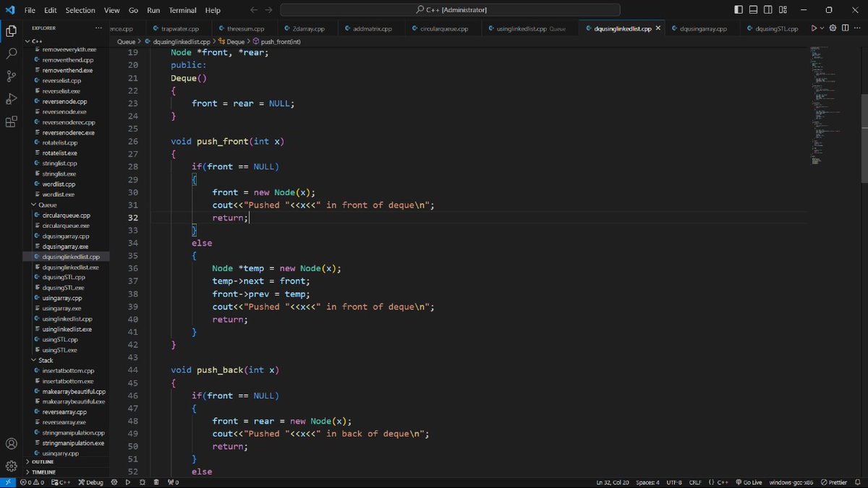Click the Queue segment in the breadcrumb
The height and width of the screenshot is (488, 868).
point(126,42)
